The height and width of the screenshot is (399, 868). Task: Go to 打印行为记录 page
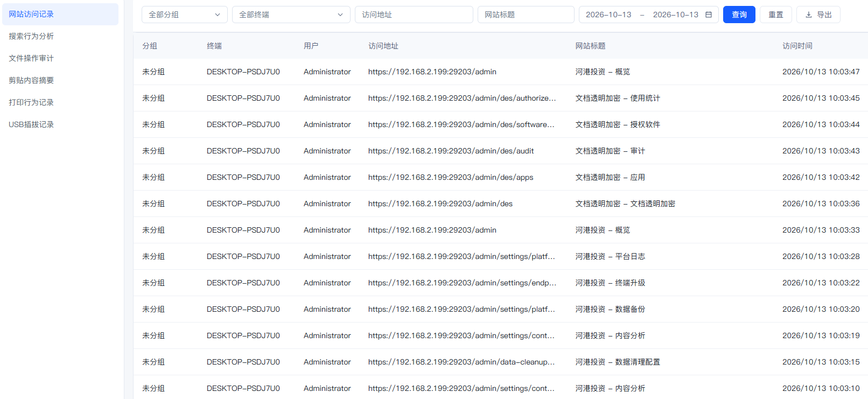(60, 102)
